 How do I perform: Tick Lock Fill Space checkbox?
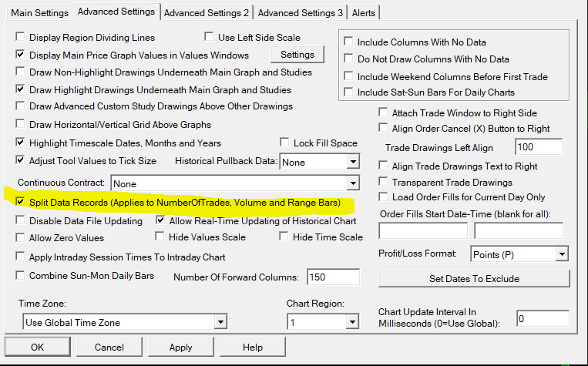285,143
